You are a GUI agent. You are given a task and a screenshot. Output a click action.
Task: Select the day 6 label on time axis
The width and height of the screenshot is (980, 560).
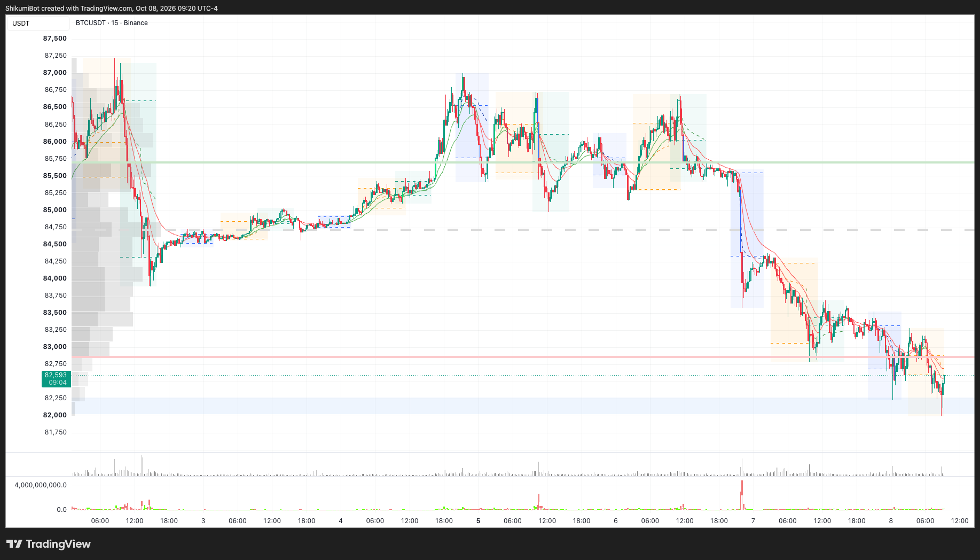pyautogui.click(x=616, y=521)
